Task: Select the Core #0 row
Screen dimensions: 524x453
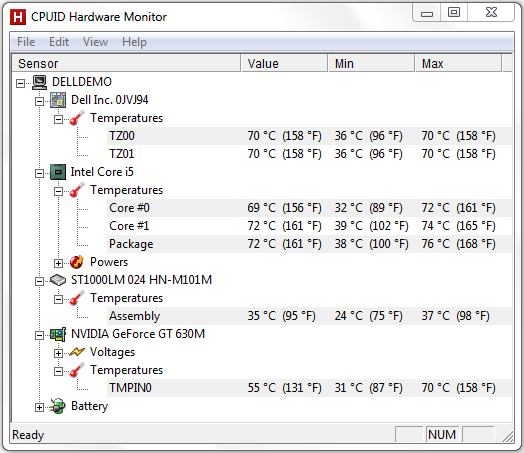Action: [309, 208]
